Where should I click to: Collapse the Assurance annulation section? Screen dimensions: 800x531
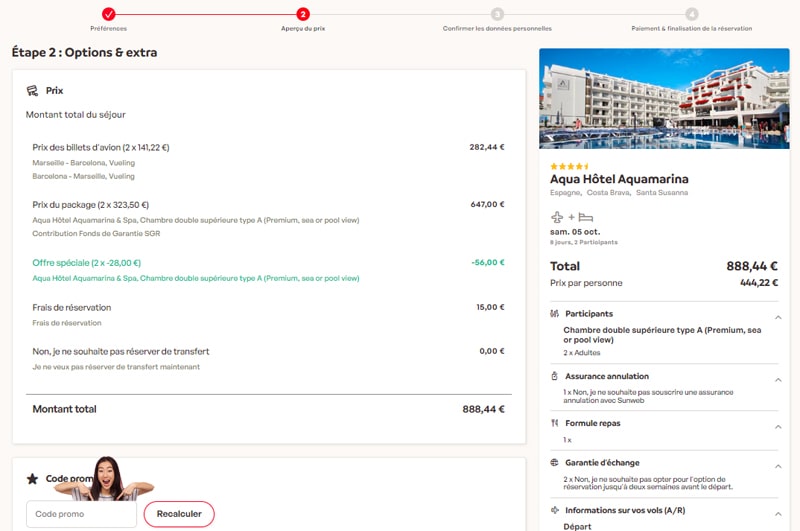[778, 380]
